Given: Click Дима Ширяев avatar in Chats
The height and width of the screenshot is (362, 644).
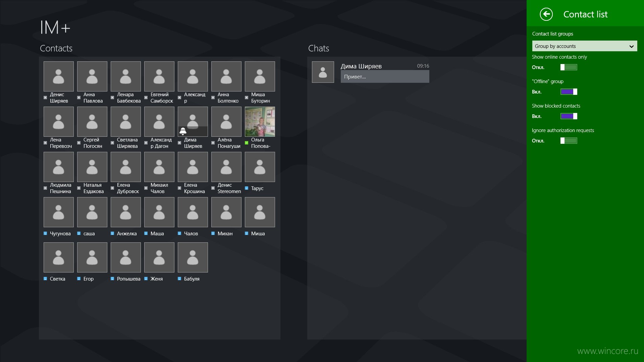Looking at the screenshot, I should pos(323,72).
